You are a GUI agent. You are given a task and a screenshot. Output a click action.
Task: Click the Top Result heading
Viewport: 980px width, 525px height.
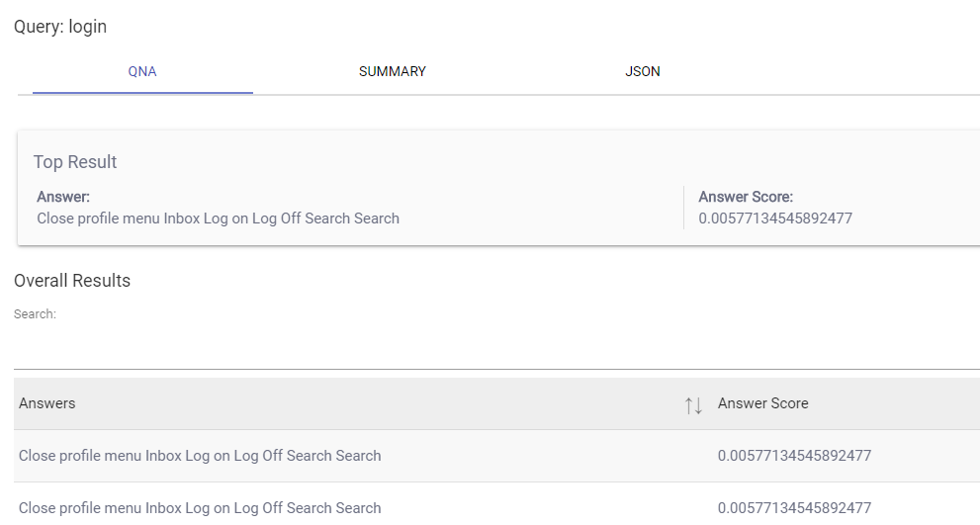coord(75,162)
